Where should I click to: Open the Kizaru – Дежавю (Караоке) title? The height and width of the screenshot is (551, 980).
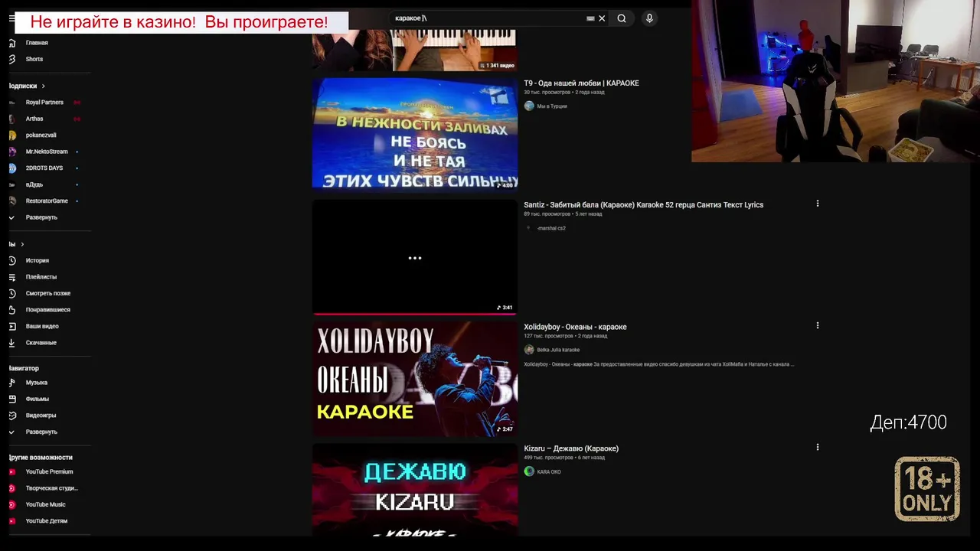(x=571, y=448)
